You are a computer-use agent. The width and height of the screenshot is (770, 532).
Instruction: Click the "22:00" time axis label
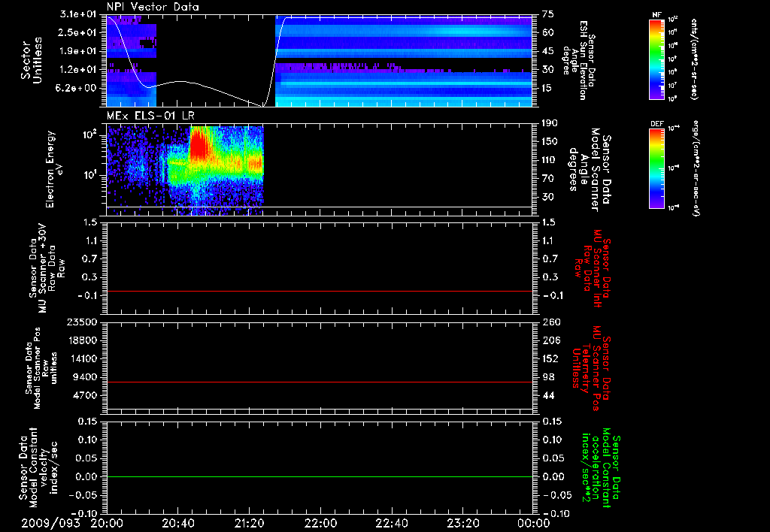320,524
